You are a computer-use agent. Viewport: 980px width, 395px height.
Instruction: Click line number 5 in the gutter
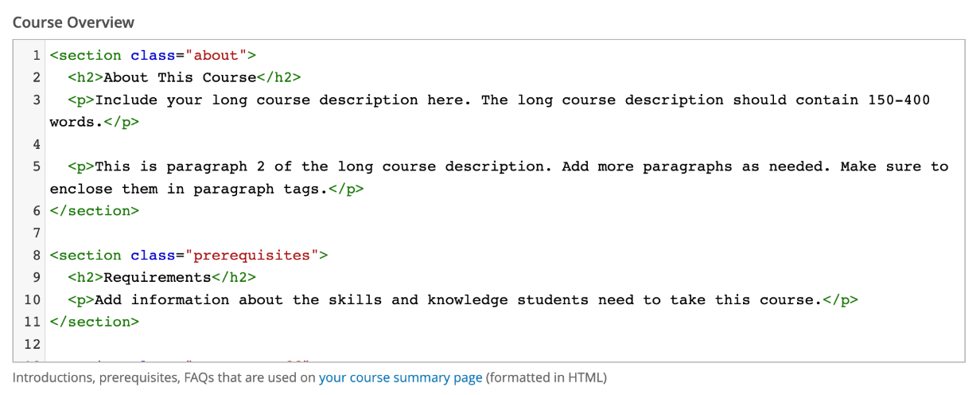pyautogui.click(x=36, y=166)
